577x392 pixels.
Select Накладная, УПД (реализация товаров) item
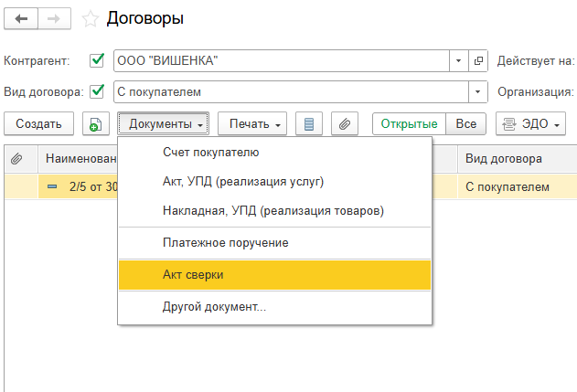pos(274,211)
